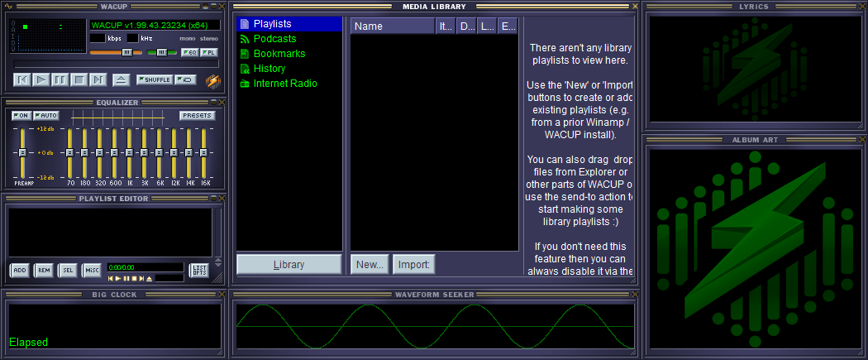Click the 'It...' column header
Image resolution: width=868 pixels, height=360 pixels.
[x=446, y=26]
